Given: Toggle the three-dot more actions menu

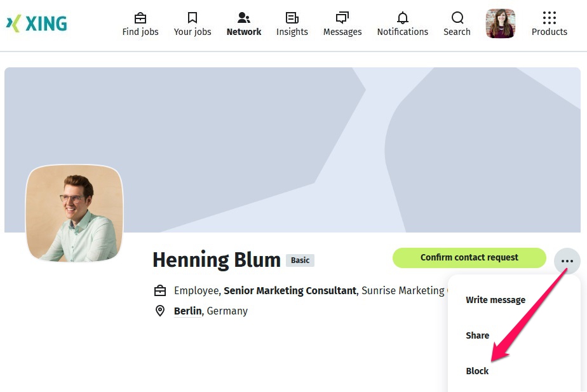Looking at the screenshot, I should pyautogui.click(x=567, y=261).
